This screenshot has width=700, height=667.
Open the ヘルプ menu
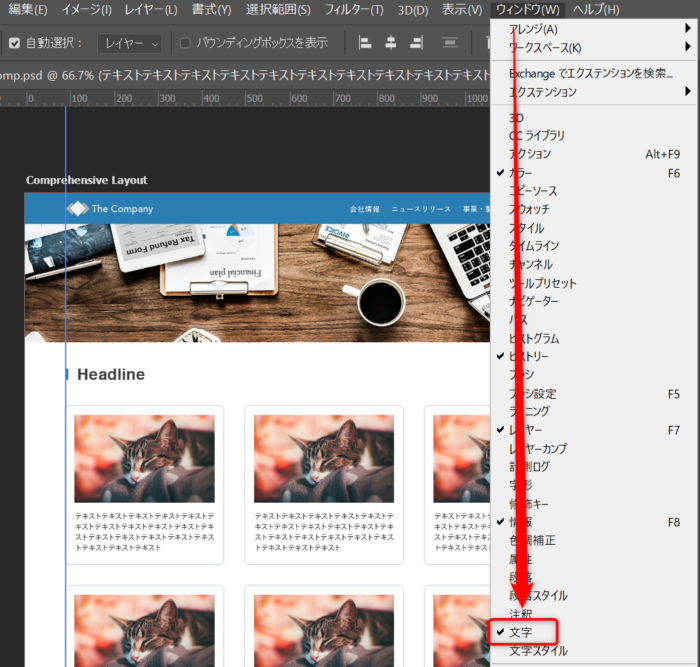[x=596, y=10]
